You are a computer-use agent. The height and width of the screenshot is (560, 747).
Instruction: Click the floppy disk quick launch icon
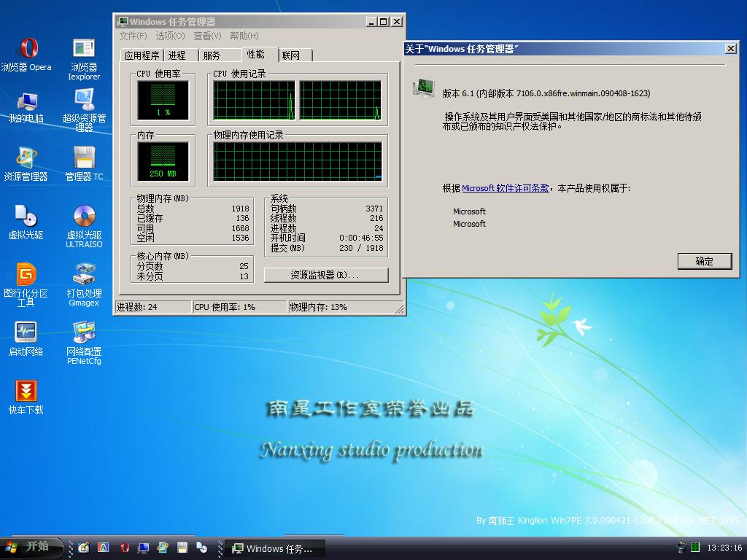click(x=182, y=548)
